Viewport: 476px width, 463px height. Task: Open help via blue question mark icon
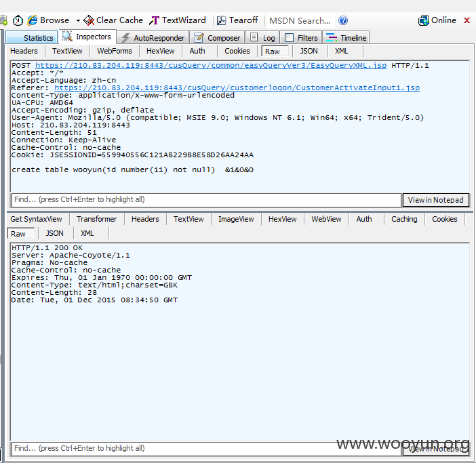pos(343,20)
